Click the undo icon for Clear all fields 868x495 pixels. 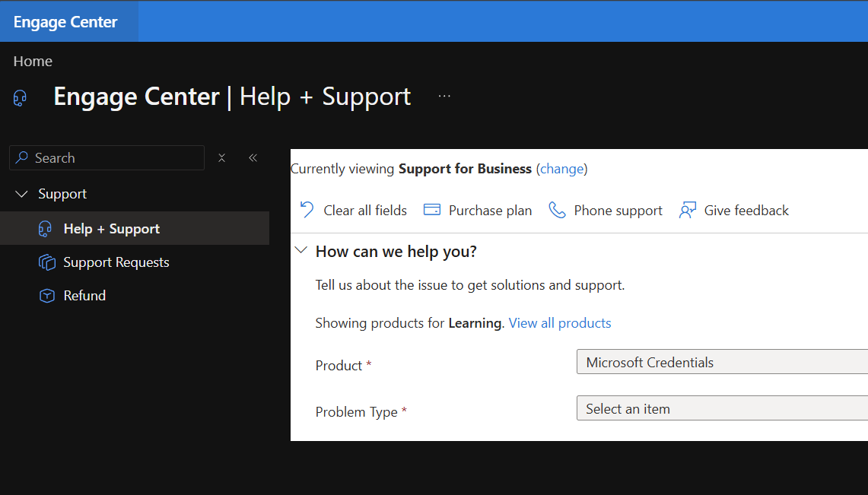point(307,210)
